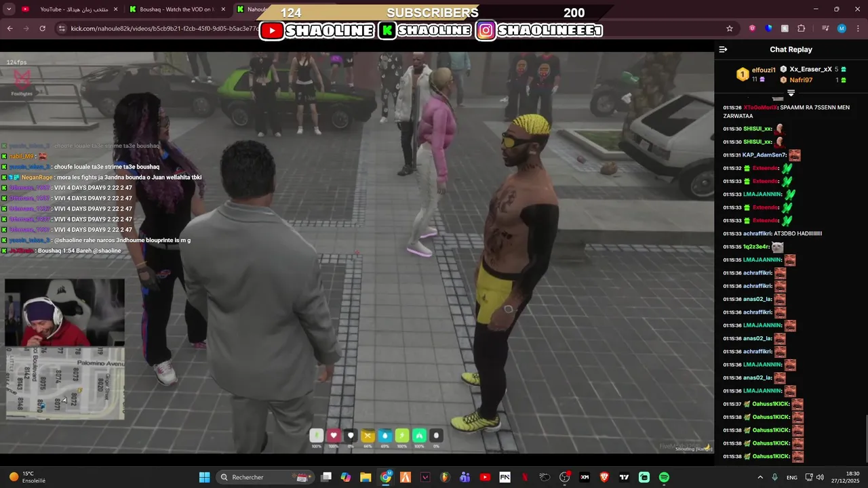This screenshot has width=868, height=488.
Task: Collapse the Chat Replay panel icon
Action: point(723,49)
